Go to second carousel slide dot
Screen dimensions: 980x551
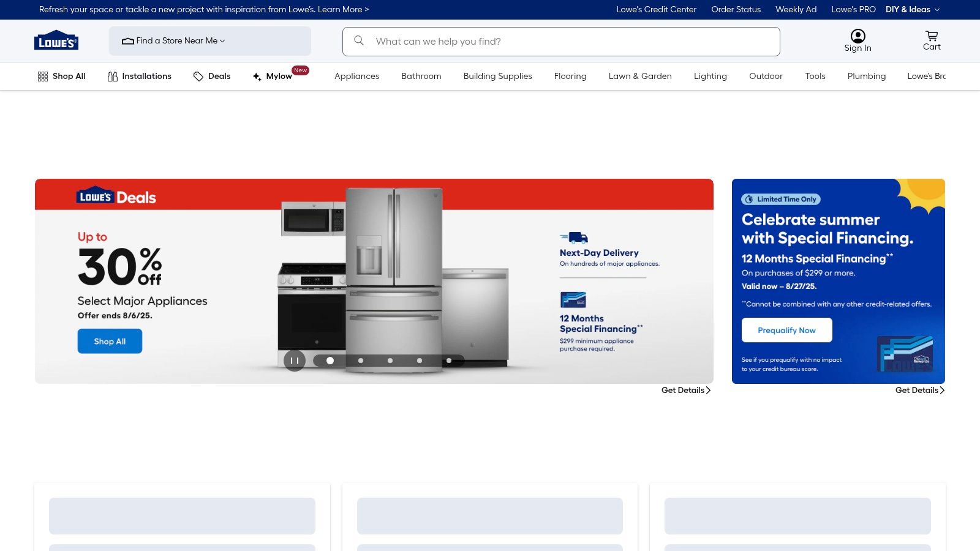[361, 361]
